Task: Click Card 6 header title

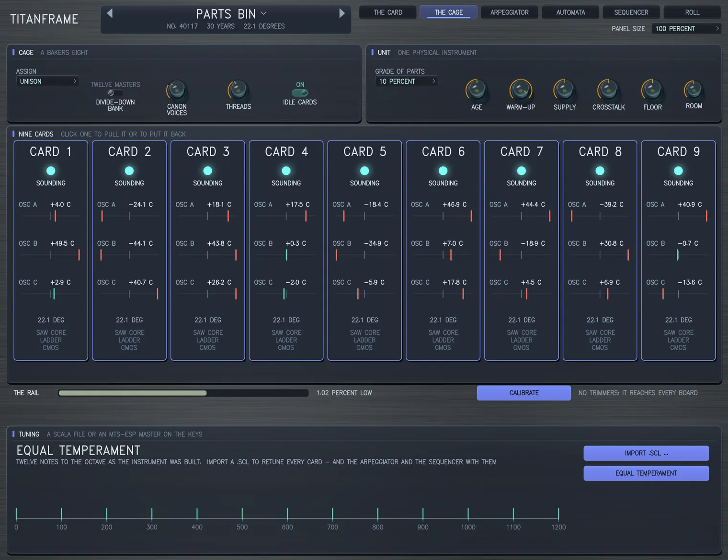Action: tap(443, 152)
